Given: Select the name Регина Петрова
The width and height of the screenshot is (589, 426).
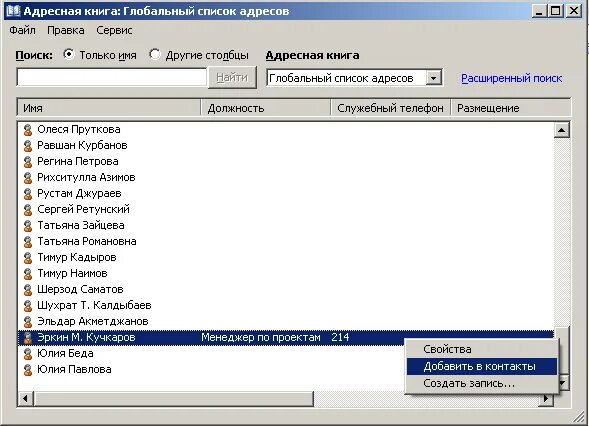Looking at the screenshot, I should click(78, 162).
